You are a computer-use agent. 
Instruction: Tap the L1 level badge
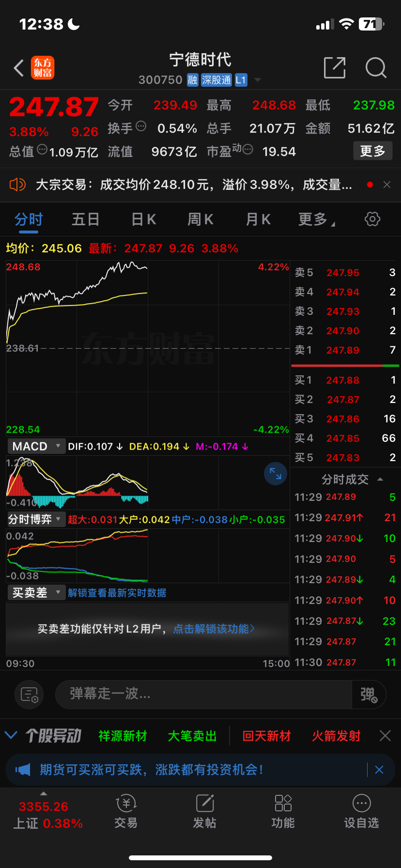(x=241, y=80)
